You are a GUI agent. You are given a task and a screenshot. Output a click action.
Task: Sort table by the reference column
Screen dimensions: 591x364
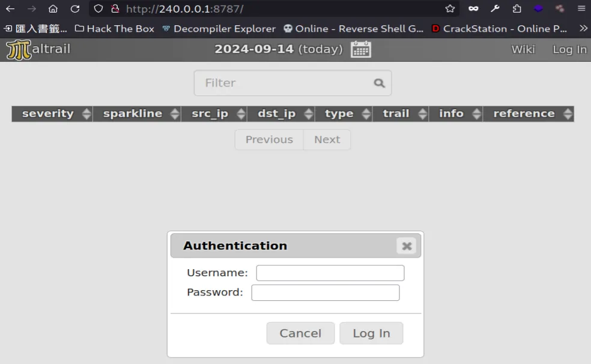click(x=524, y=114)
